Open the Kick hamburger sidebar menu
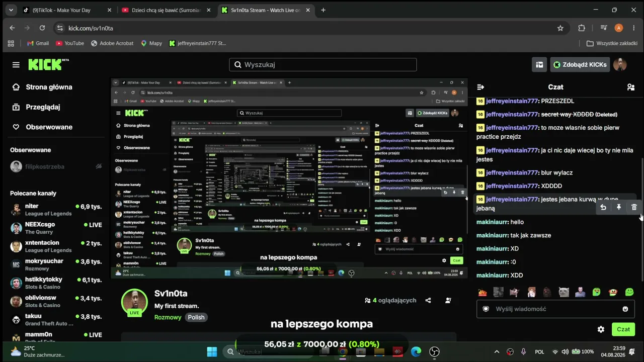Image resolution: width=644 pixels, height=362 pixels. (x=16, y=65)
